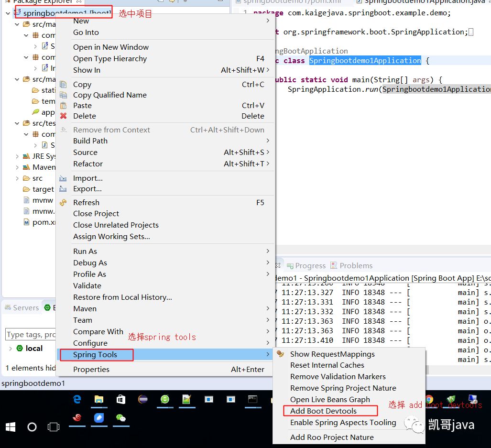Open Microsoft Edge from the taskbar
The image size is (491, 448).
tap(77, 399)
